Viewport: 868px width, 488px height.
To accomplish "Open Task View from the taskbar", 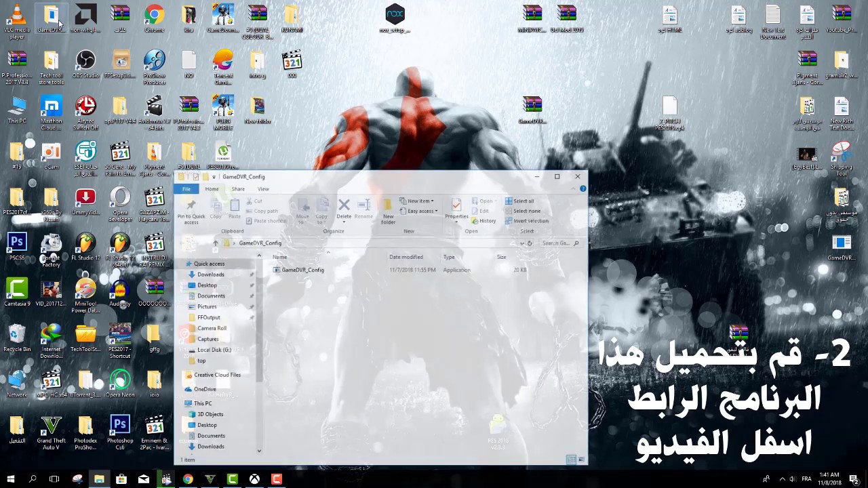I will [54, 479].
